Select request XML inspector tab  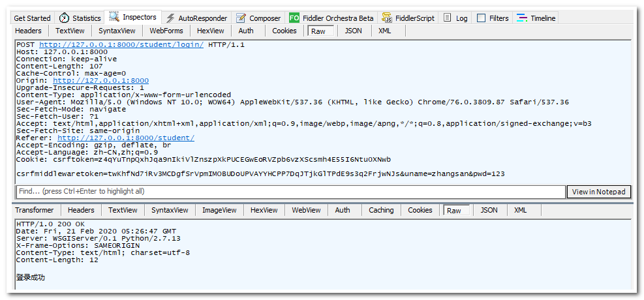click(385, 31)
